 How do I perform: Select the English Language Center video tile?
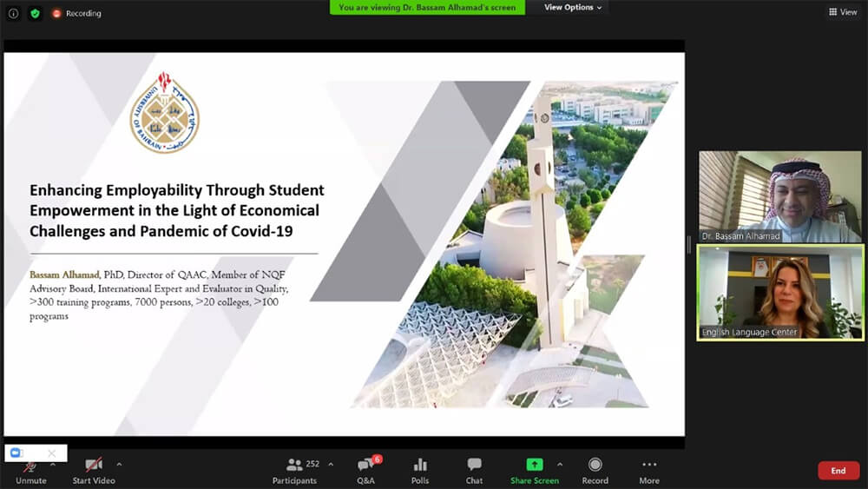click(780, 293)
